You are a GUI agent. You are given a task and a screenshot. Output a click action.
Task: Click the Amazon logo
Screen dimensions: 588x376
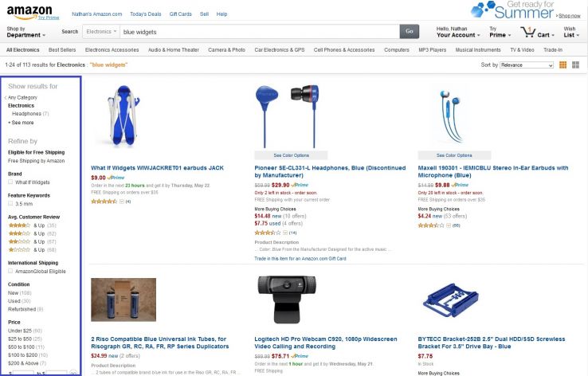[x=29, y=12]
